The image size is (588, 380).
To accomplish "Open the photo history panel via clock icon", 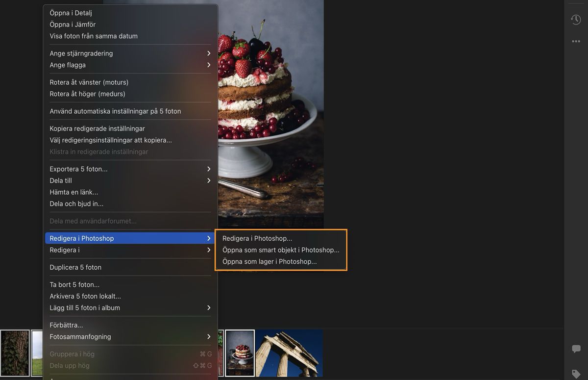I will click(x=576, y=20).
